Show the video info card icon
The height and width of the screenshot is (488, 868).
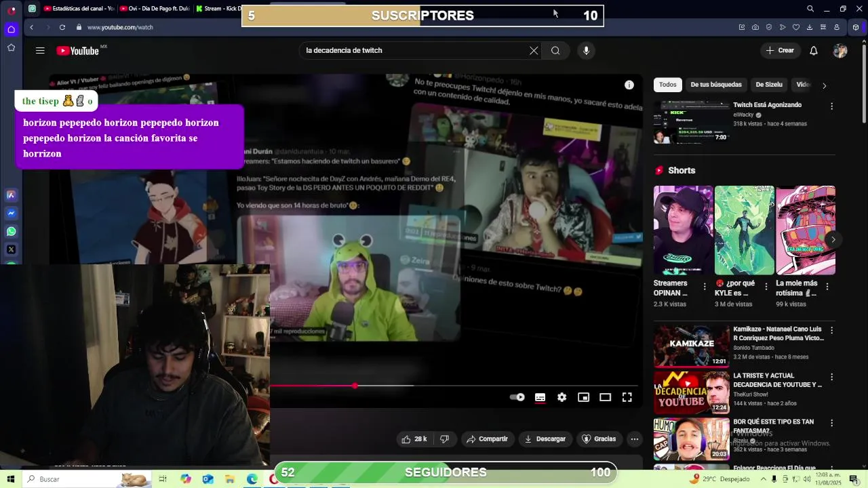629,85
